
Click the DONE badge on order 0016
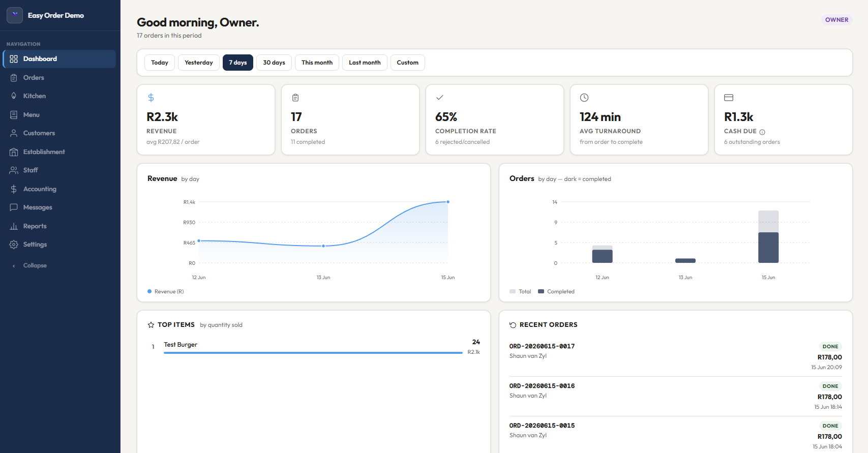click(x=830, y=386)
